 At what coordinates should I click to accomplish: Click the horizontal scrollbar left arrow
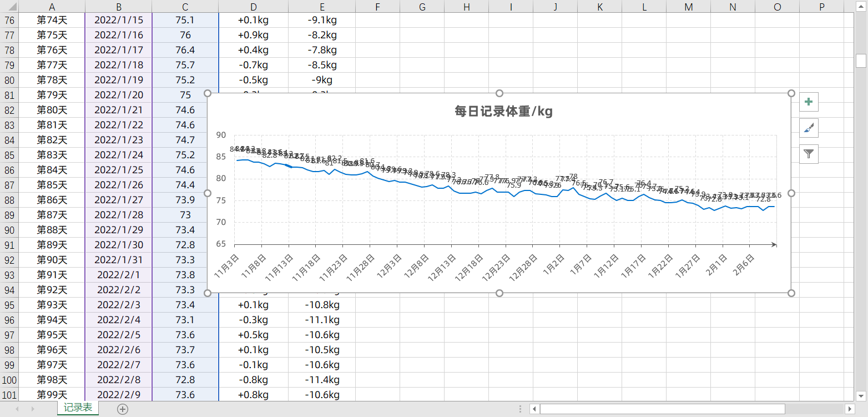coord(535,409)
